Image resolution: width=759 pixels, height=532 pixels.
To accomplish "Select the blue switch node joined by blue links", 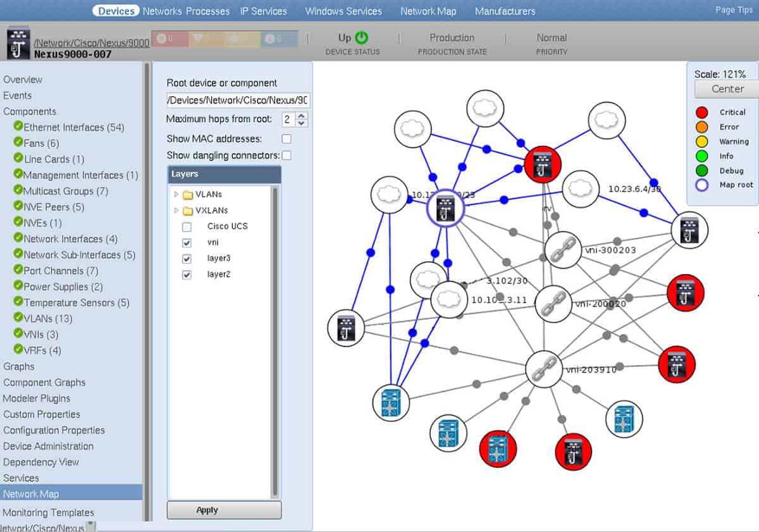I will coord(392,402).
